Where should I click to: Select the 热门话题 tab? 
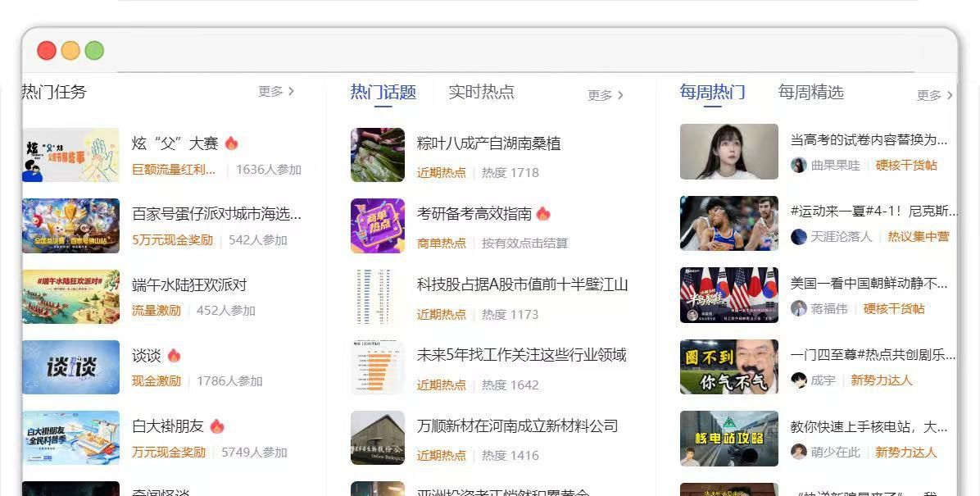click(383, 92)
